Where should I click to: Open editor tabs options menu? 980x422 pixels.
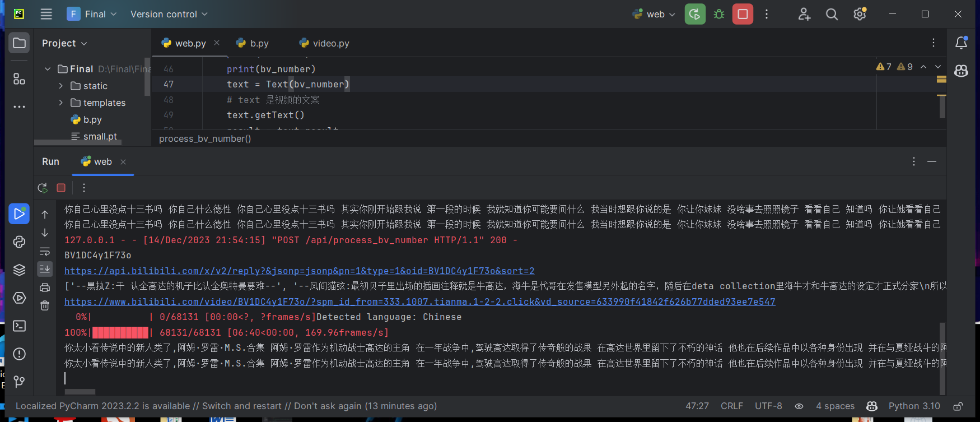tap(934, 43)
